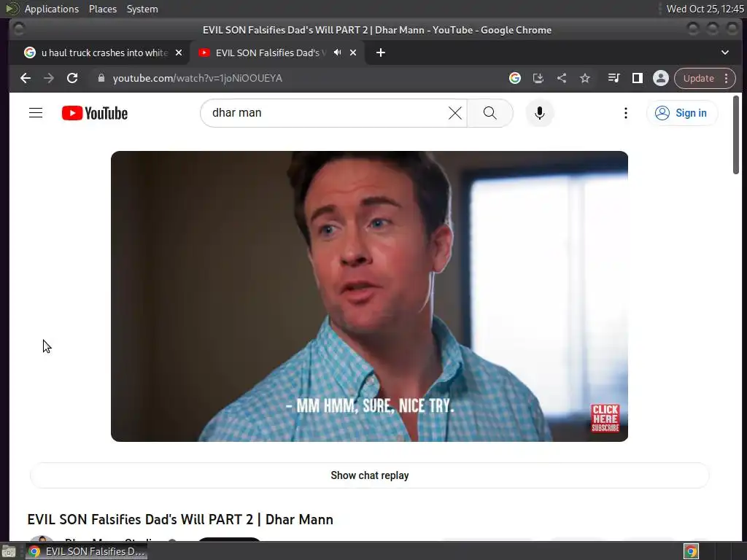View site information lock icon
Image resolution: width=747 pixels, height=560 pixels.
coord(101,78)
